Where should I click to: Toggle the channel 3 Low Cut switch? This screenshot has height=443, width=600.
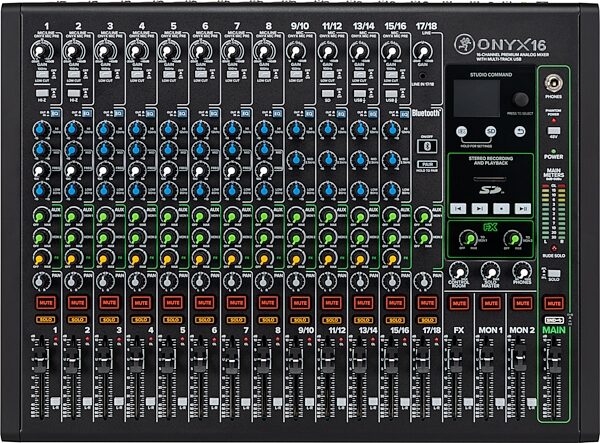[x=105, y=74]
